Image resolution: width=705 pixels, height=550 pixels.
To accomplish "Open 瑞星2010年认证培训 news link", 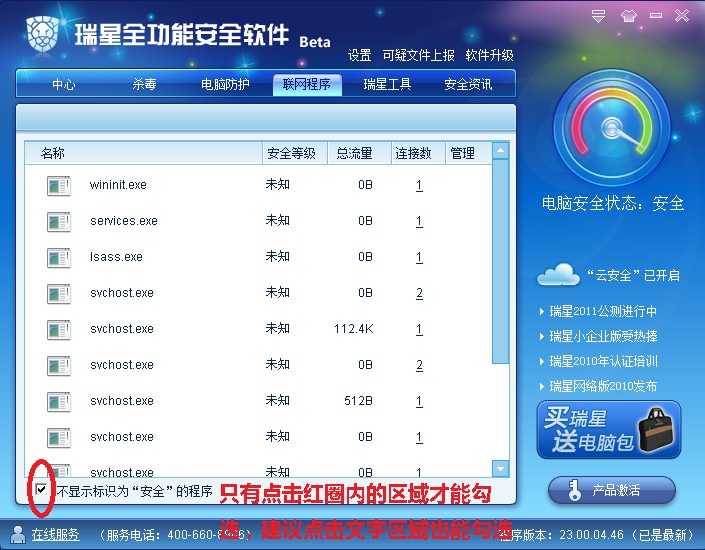I will [603, 361].
